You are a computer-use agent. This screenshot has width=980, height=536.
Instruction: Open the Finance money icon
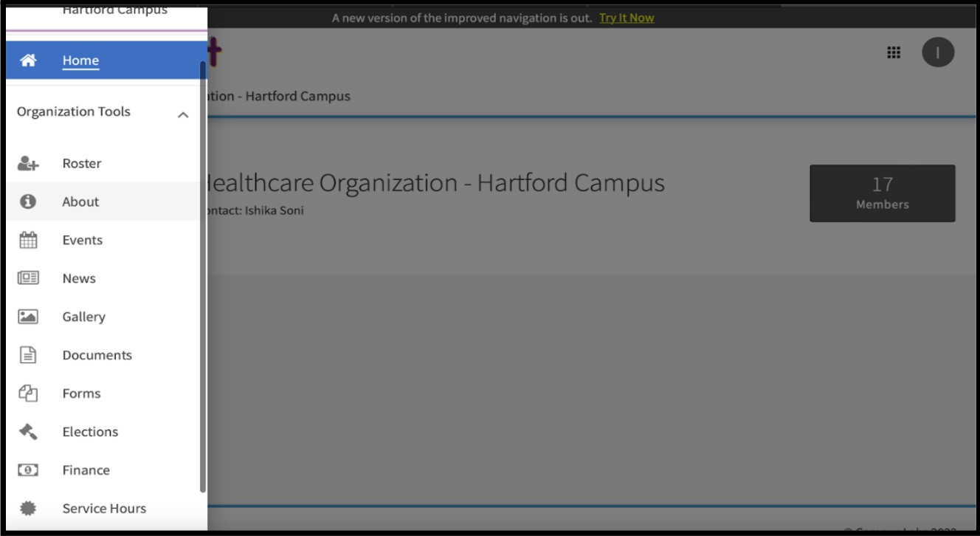28,470
